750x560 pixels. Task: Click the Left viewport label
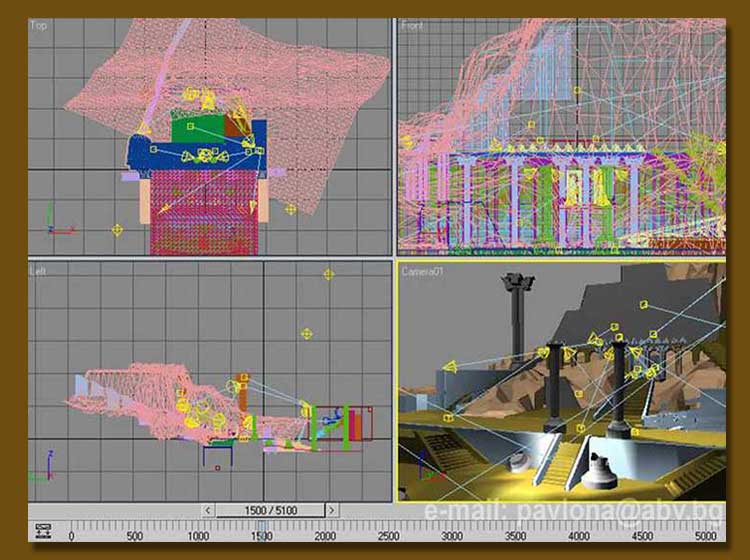click(38, 271)
